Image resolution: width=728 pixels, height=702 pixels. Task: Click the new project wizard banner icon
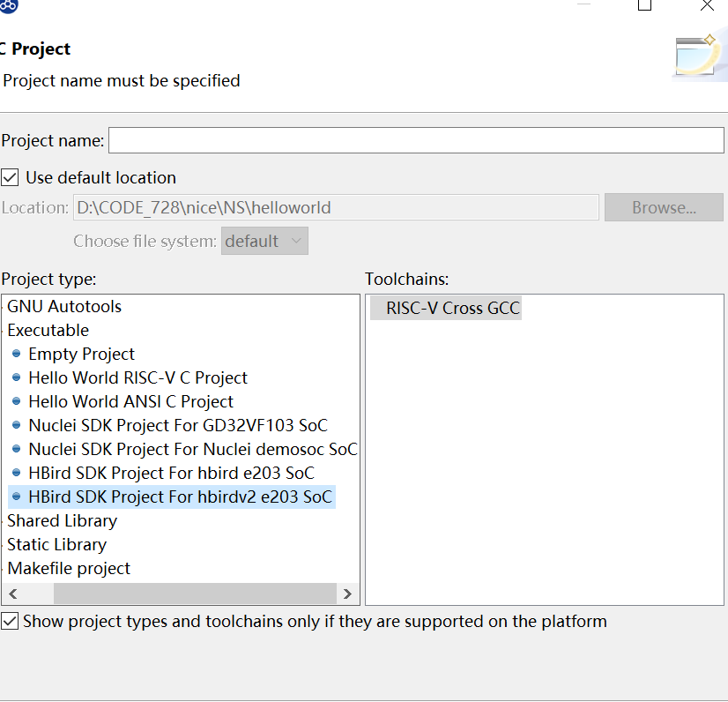coord(699,56)
